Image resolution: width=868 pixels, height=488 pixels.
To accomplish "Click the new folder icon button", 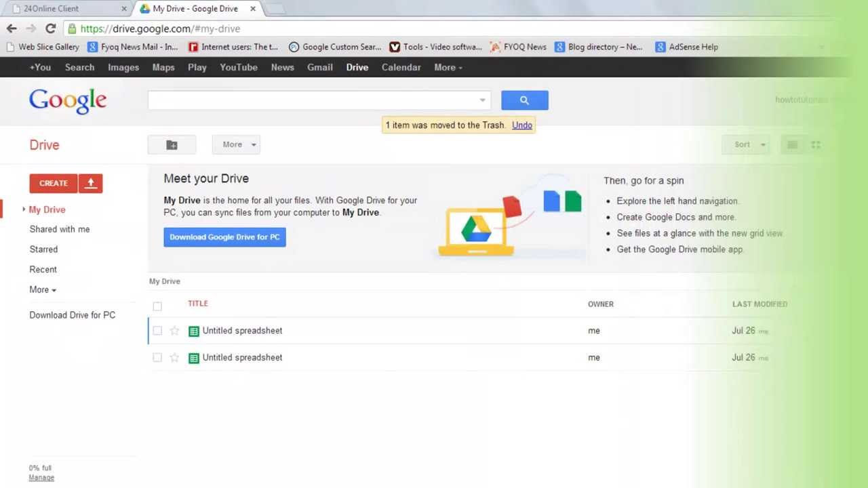I will point(172,144).
